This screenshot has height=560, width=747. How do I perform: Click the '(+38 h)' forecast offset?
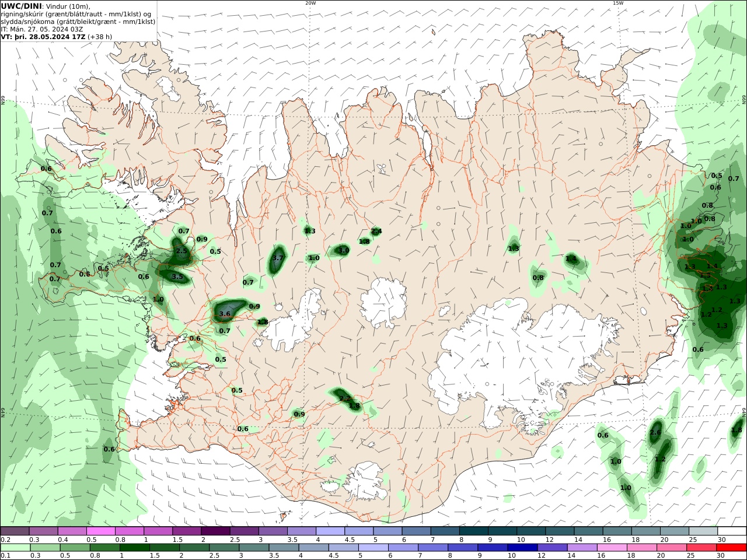[100, 37]
